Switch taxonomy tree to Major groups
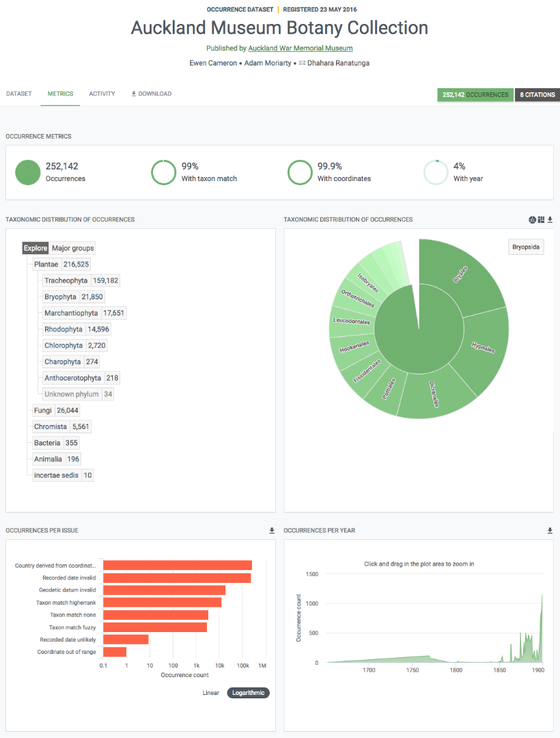Screen dimensions: 560x738 click(73, 248)
